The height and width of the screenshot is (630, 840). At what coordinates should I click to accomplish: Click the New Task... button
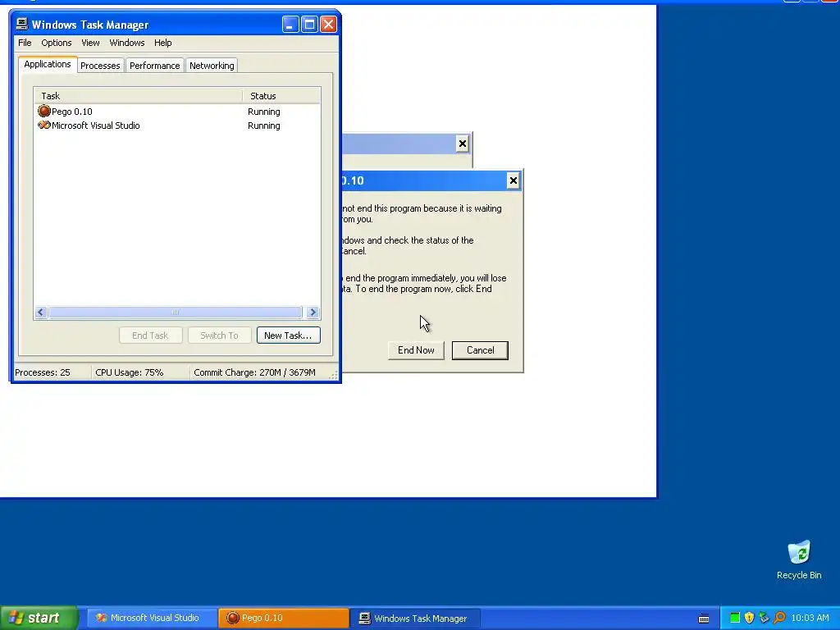pos(288,336)
